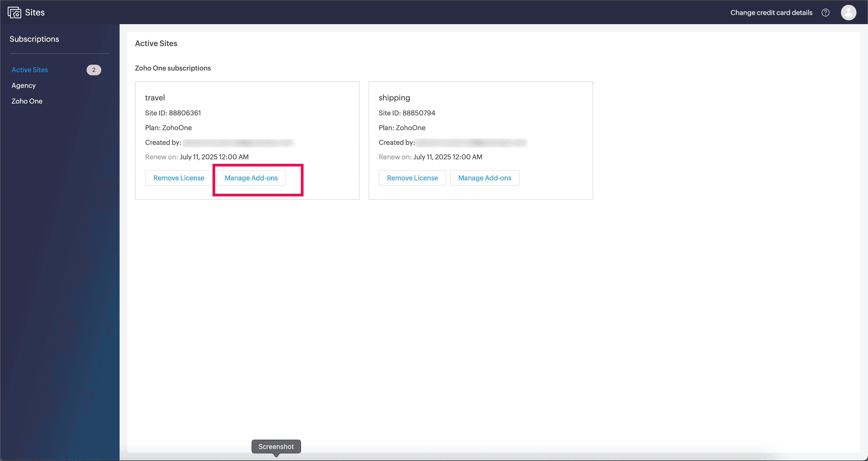Manage Add-ons for travel site
Image resolution: width=868 pixels, height=461 pixels.
click(251, 178)
